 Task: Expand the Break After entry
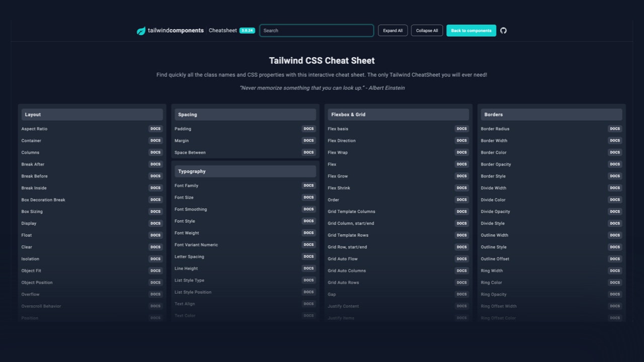pyautogui.click(x=92, y=164)
